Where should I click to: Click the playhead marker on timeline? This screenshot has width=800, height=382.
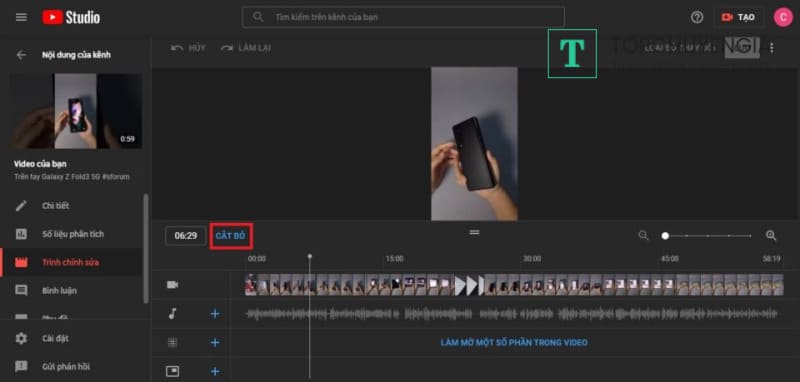pyautogui.click(x=310, y=256)
